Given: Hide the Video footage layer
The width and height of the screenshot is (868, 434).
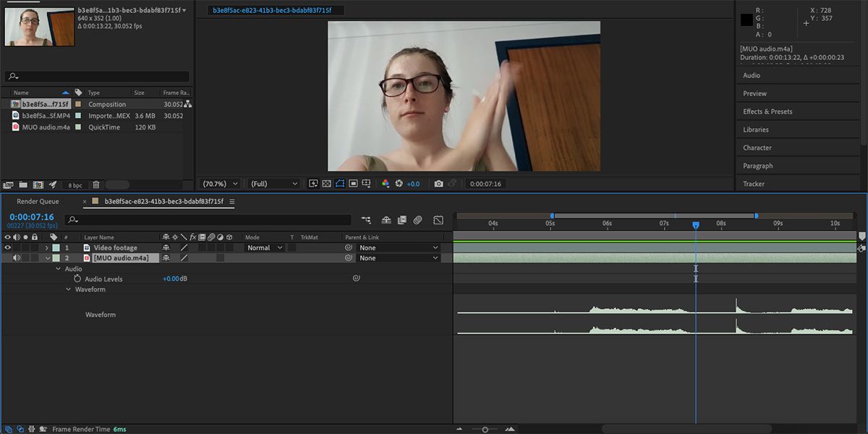Looking at the screenshot, I should coord(7,247).
